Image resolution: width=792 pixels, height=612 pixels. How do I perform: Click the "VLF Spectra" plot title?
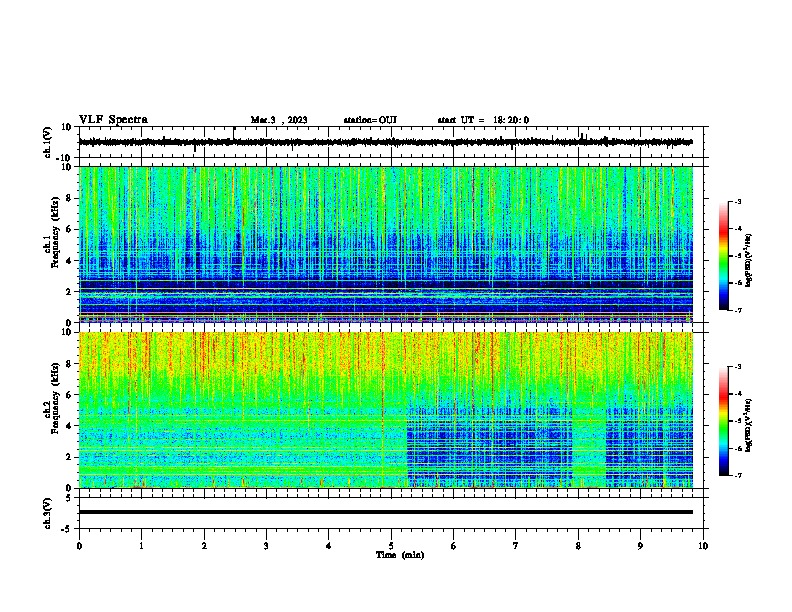113,120
